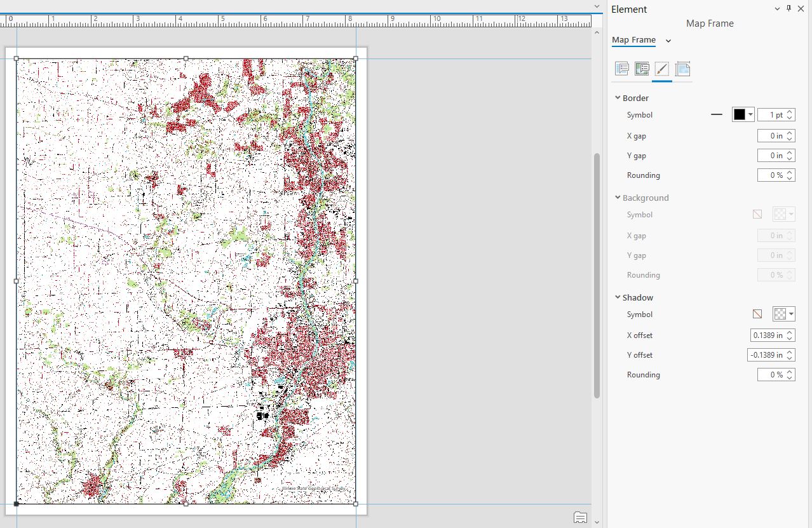
Task: Open the Border symbol line style picker
Action: (717, 114)
